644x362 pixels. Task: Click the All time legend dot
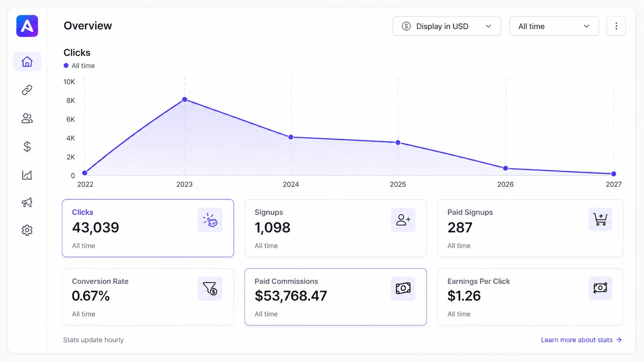click(66, 66)
